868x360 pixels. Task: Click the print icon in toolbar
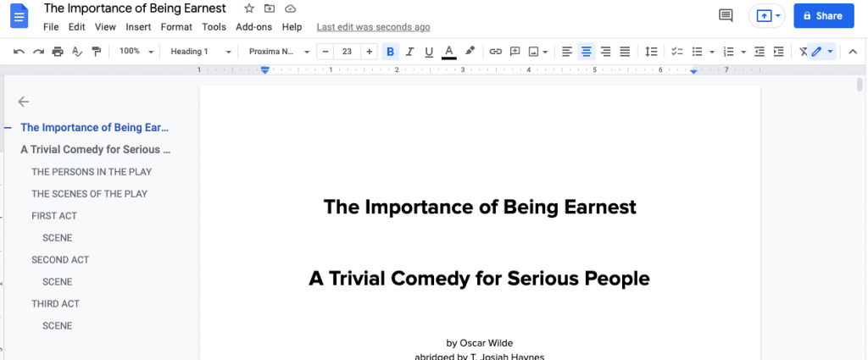point(58,52)
